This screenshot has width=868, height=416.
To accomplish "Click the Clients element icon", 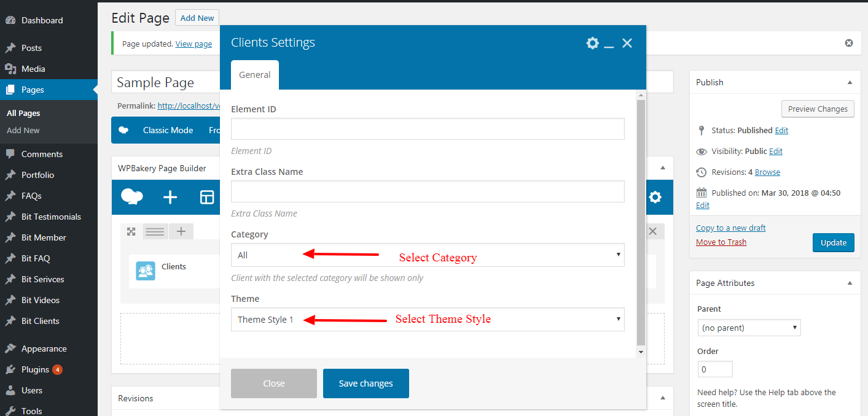I will [x=146, y=271].
